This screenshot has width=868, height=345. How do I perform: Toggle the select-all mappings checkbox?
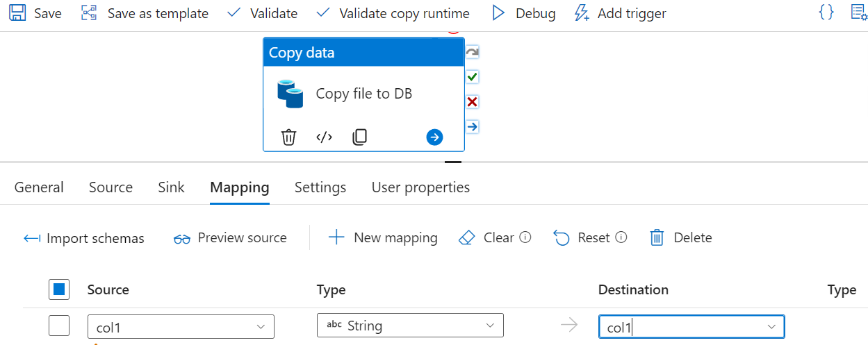59,289
